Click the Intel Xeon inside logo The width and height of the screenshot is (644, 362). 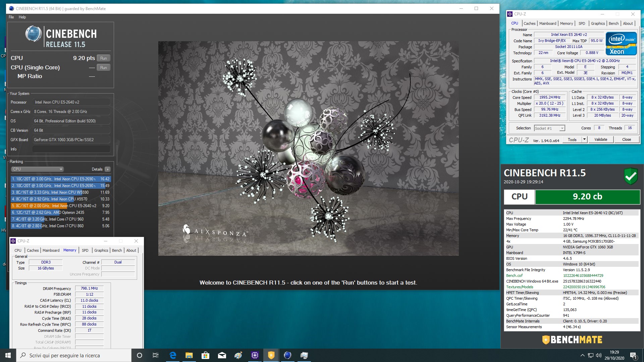point(621,44)
